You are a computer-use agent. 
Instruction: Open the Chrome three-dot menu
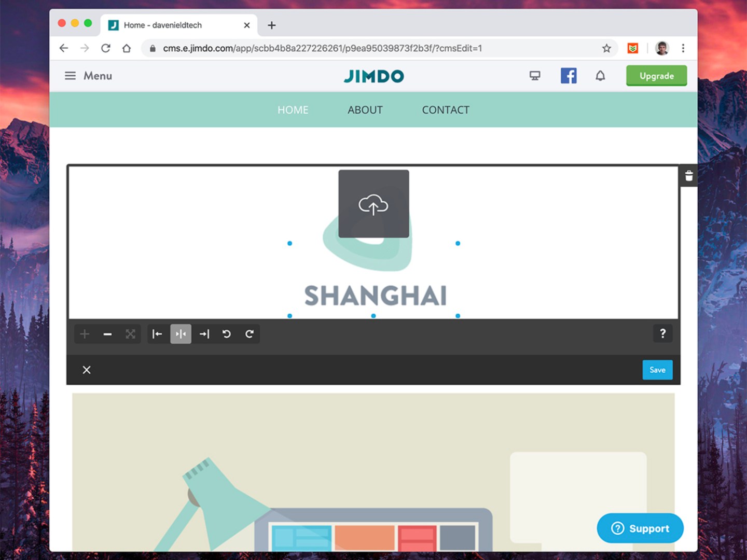[x=683, y=48]
